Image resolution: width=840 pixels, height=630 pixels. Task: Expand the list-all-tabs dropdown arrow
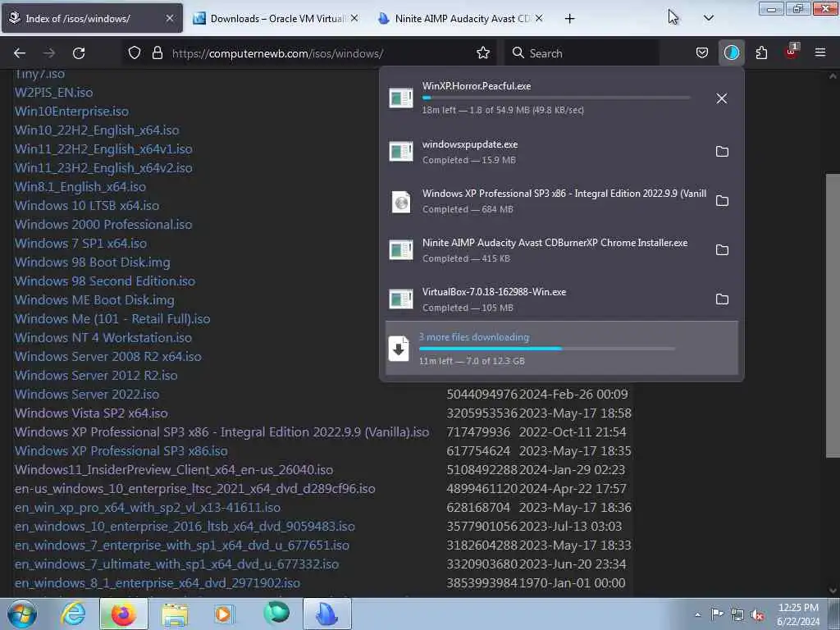708,18
